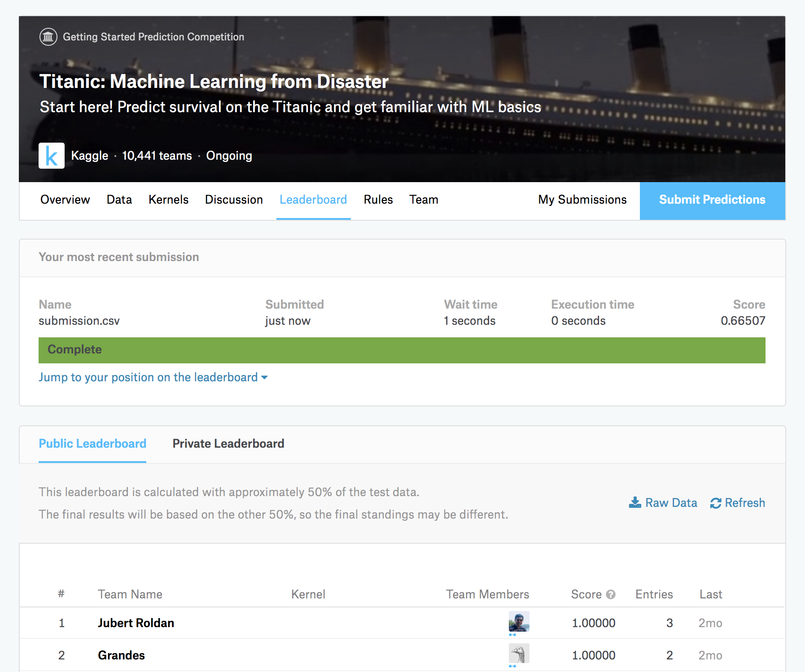Open the Jubert Roldan team name
The width and height of the screenshot is (805, 672).
(136, 623)
